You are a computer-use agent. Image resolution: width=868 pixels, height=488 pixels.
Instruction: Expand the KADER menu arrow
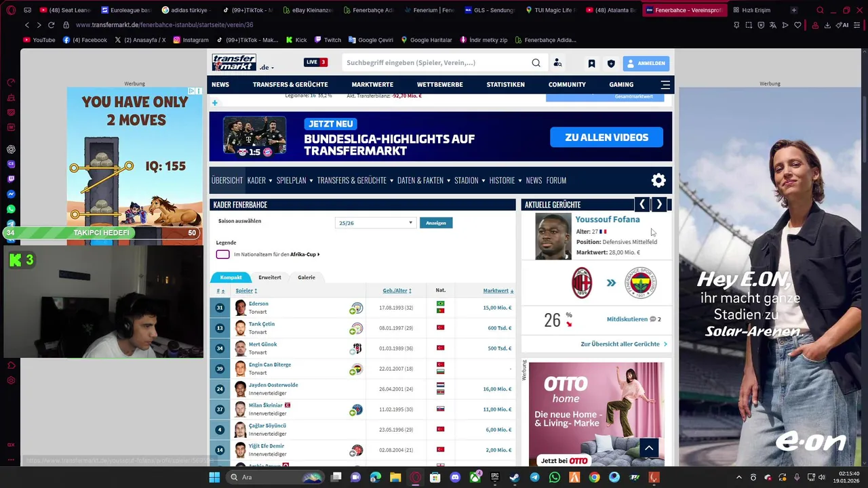coord(270,181)
